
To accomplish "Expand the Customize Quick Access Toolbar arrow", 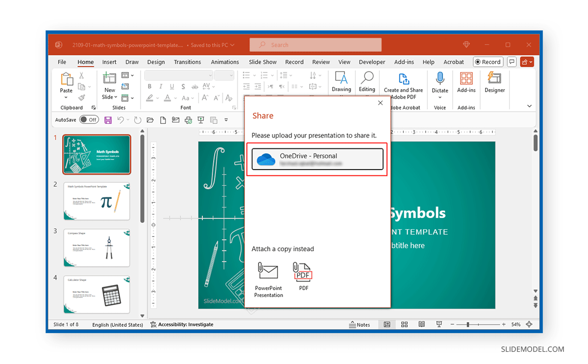I will coord(226,120).
